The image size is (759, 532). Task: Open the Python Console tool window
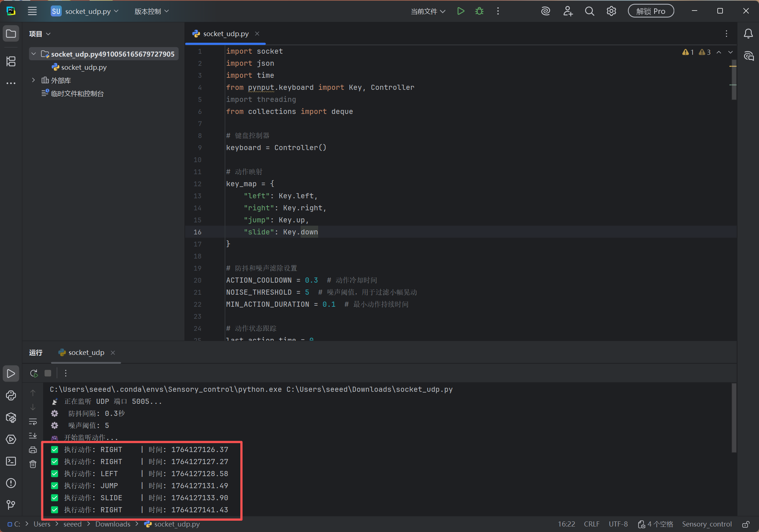click(11, 395)
